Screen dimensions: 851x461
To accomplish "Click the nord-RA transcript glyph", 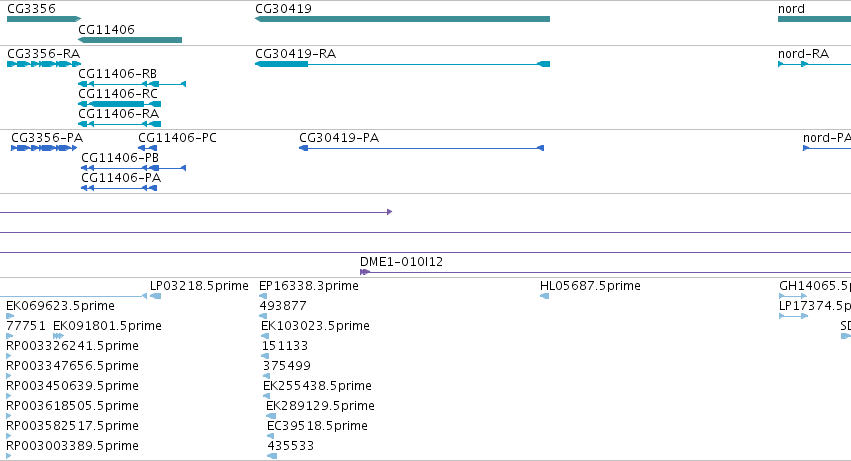I will 814,64.
